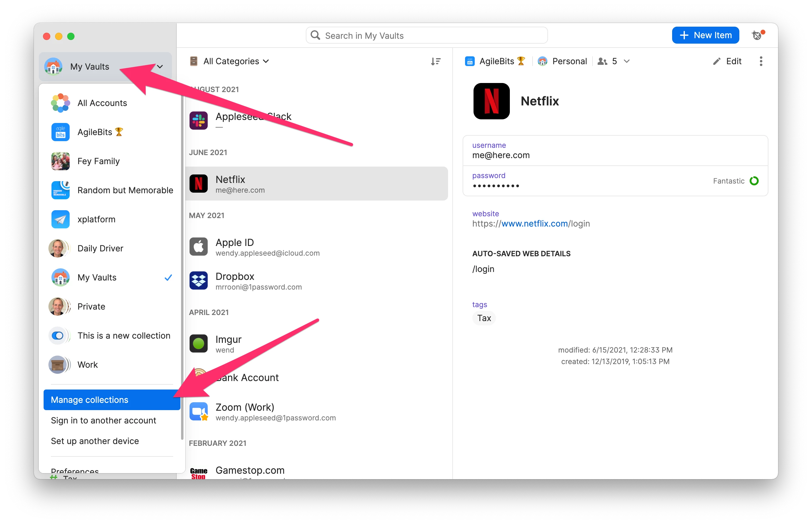Click the Personal vault icon in detail header
This screenshot has width=812, height=524.
pyautogui.click(x=542, y=61)
